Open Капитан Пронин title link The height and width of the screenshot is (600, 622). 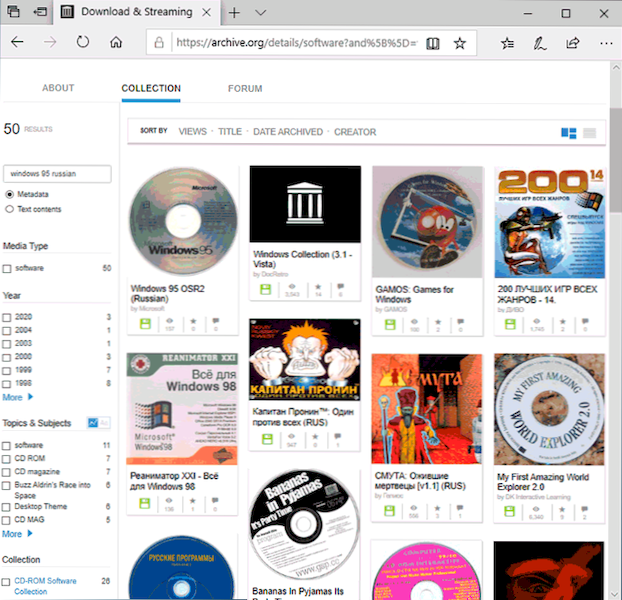pyautogui.click(x=303, y=417)
